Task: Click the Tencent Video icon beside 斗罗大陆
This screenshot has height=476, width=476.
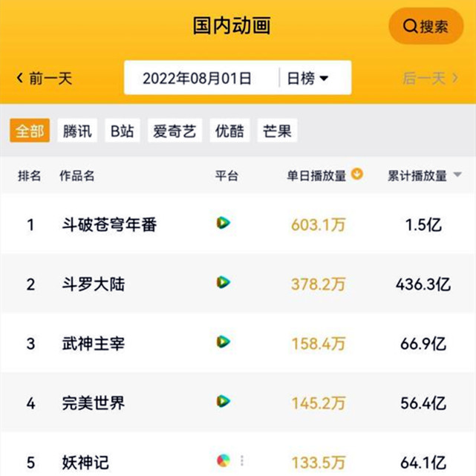Action: click(x=223, y=282)
